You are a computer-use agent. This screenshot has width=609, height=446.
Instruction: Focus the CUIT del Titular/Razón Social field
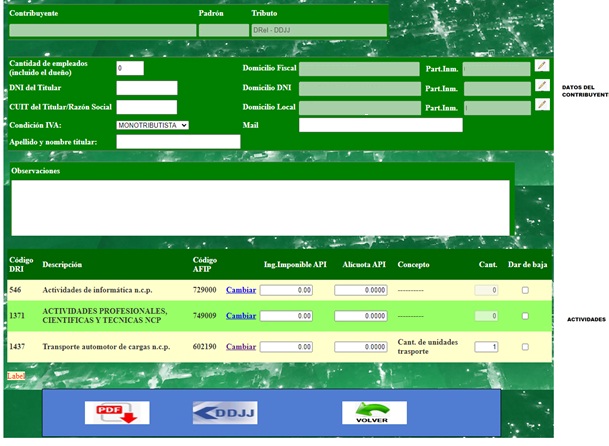coord(146,107)
